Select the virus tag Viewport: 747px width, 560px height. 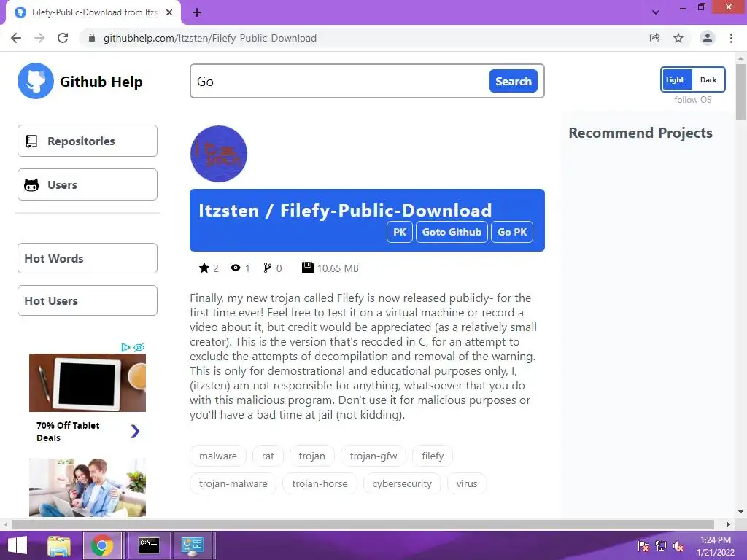tap(466, 483)
